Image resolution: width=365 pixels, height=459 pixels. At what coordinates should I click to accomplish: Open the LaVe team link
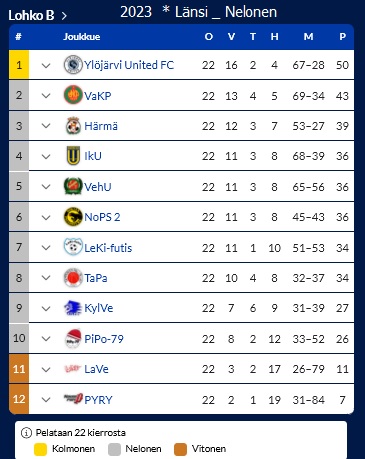(x=96, y=369)
